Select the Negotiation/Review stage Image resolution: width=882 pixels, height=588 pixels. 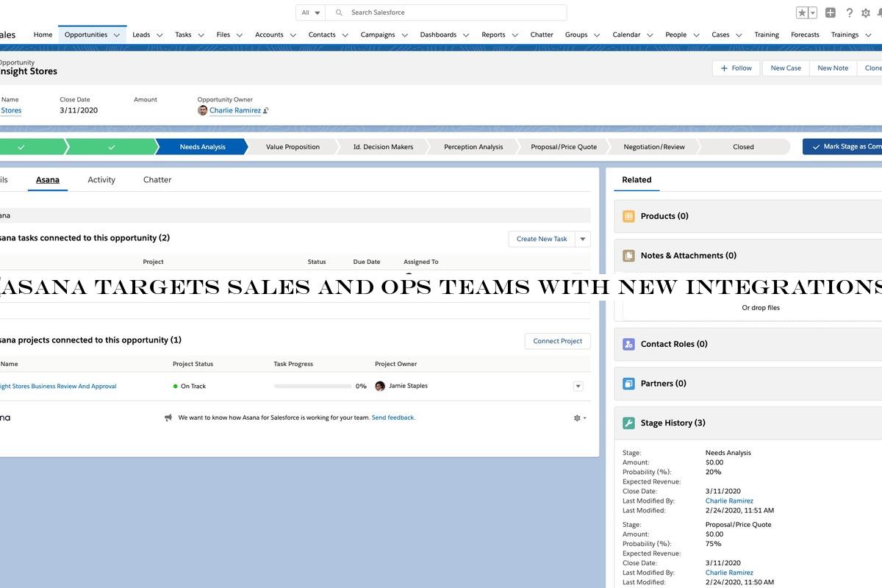point(654,147)
